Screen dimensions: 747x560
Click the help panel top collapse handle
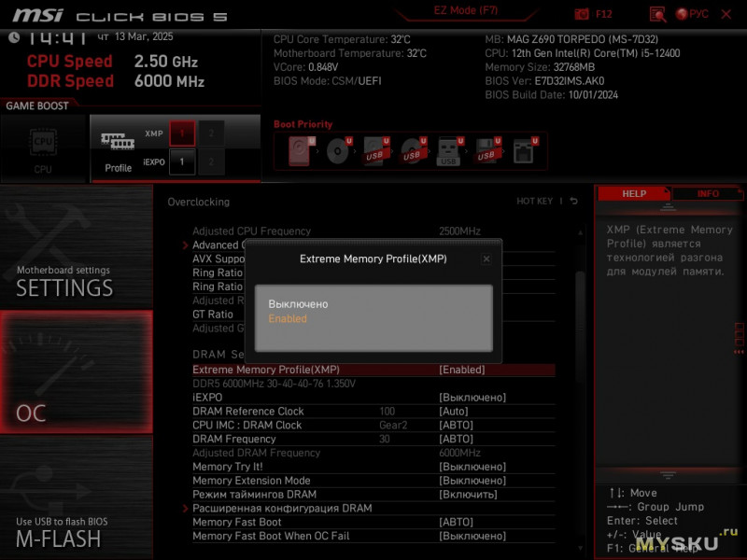click(x=668, y=207)
